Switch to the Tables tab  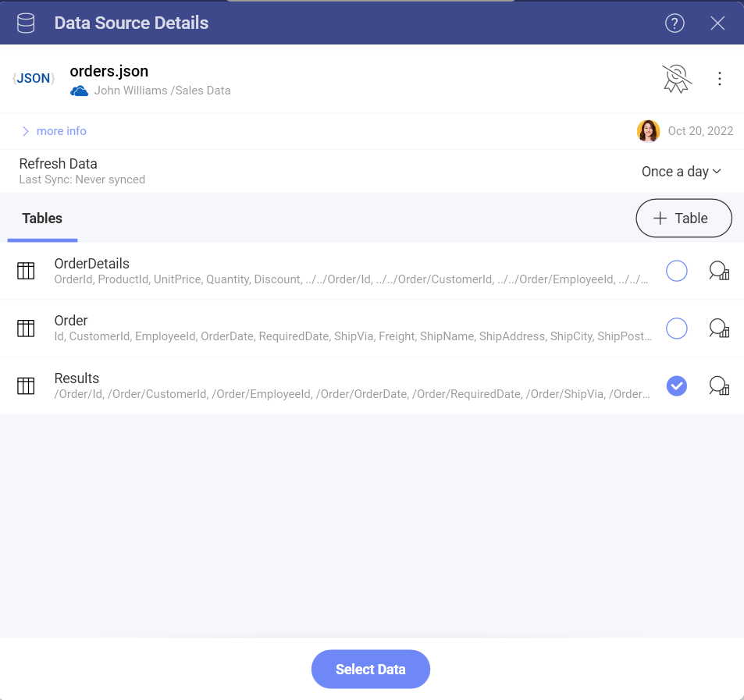[x=42, y=219]
